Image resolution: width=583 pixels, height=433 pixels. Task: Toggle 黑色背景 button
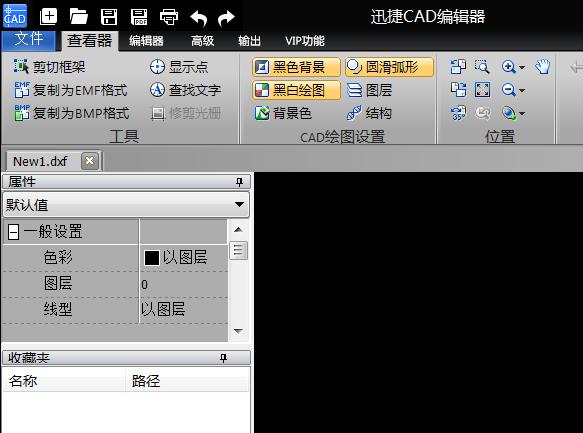(x=296, y=67)
